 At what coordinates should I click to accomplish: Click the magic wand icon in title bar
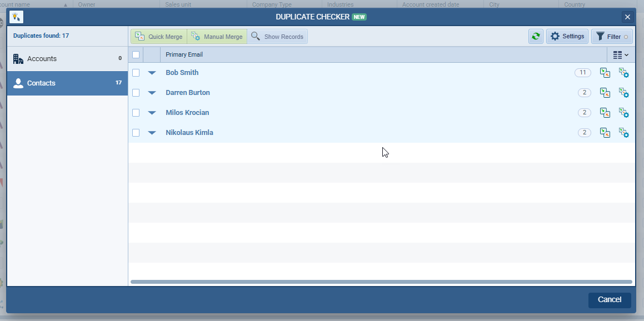pyautogui.click(x=16, y=17)
